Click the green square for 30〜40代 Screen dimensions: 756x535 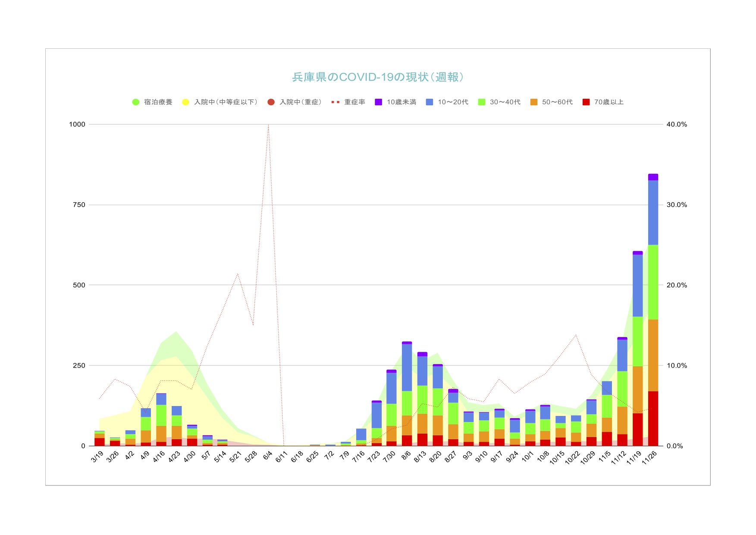482,102
